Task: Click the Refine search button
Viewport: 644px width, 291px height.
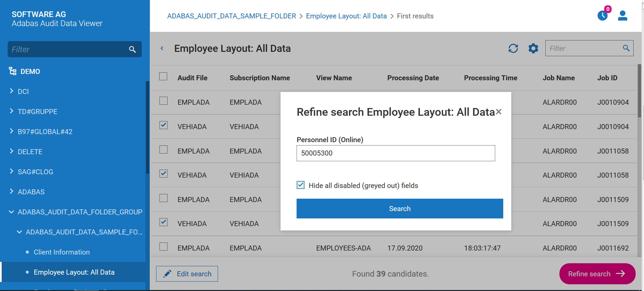Action: (597, 274)
